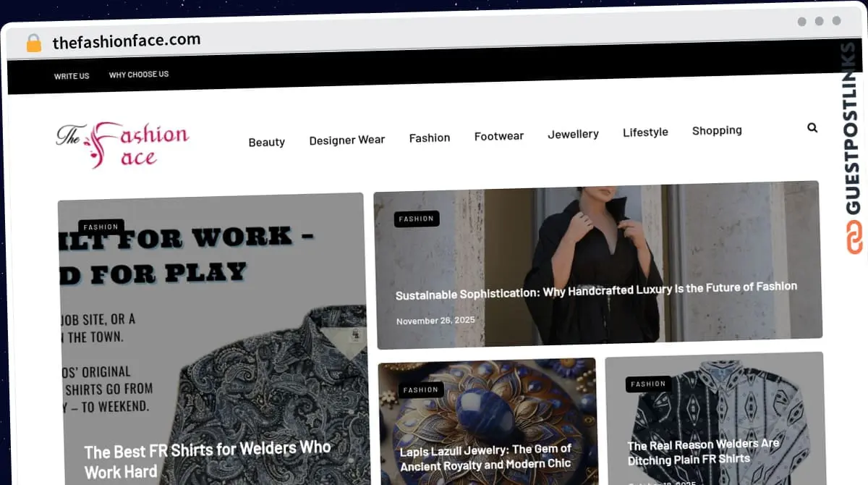
Task: Navigate to the Lifestyle section
Action: tap(645, 132)
